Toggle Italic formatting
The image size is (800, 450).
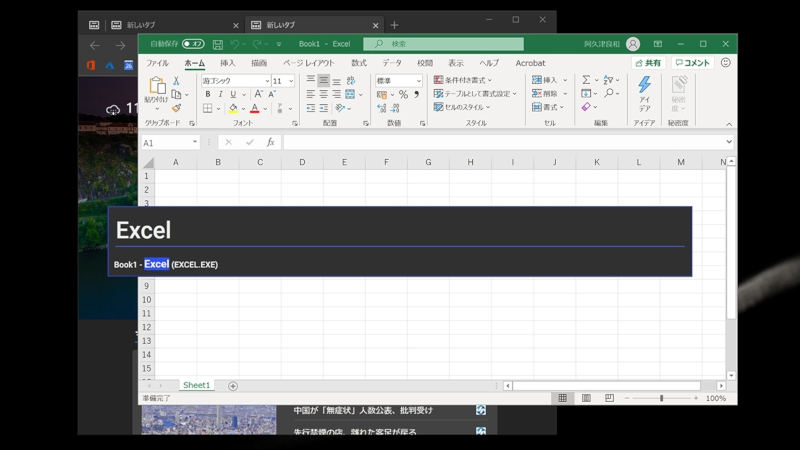pos(220,94)
